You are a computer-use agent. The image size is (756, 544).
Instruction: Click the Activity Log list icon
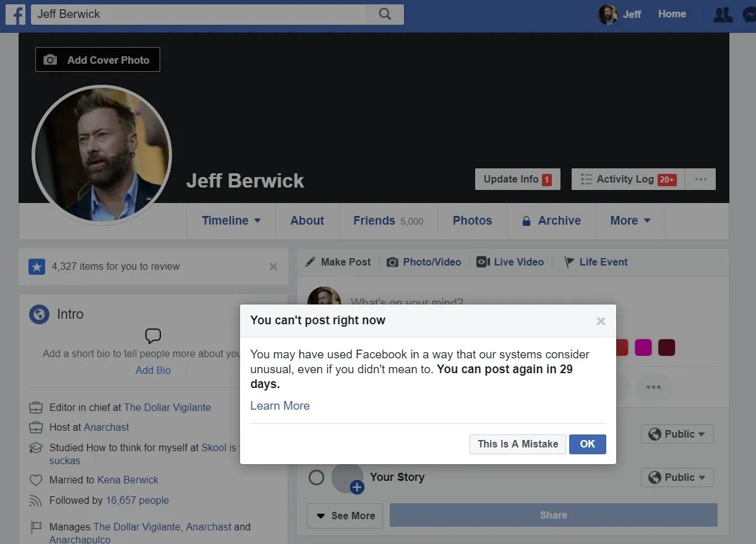click(586, 179)
